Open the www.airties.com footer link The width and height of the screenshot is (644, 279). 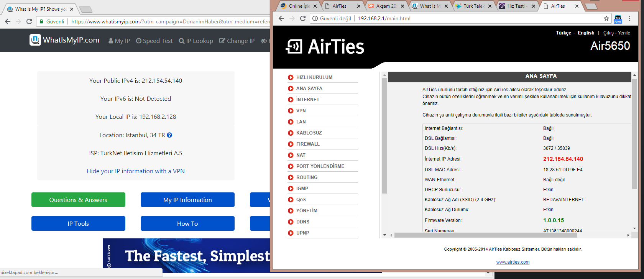tap(513, 262)
